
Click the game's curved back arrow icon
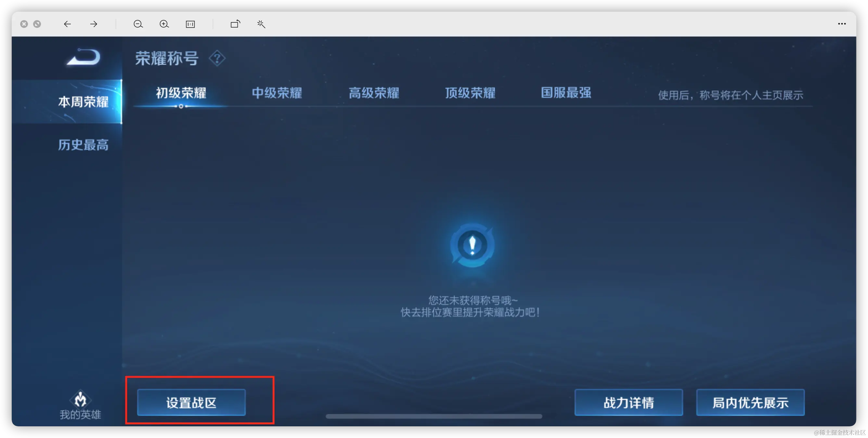[x=83, y=57]
